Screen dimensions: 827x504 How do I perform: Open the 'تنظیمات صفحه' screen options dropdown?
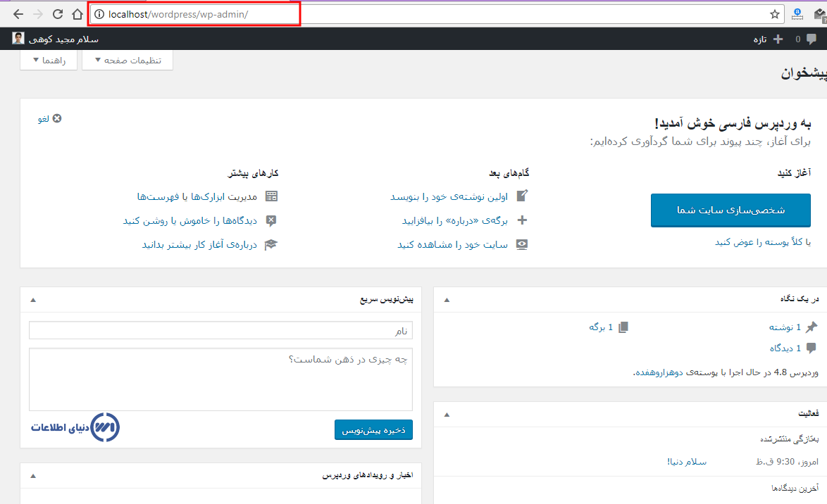click(x=128, y=61)
